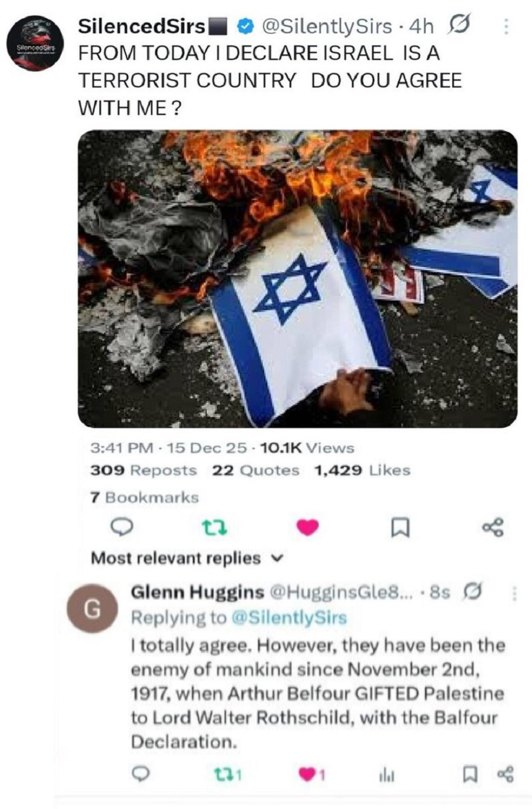Open the three-dot menu on Glenn Huggins reply

[x=515, y=594]
